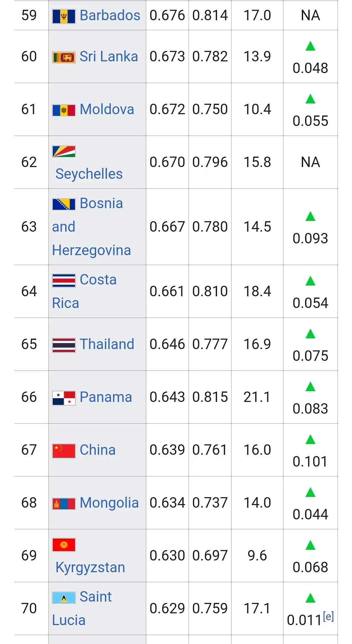Image resolution: width=352 pixels, height=644 pixels.
Task: Click the Panama flag icon
Action: (x=64, y=398)
